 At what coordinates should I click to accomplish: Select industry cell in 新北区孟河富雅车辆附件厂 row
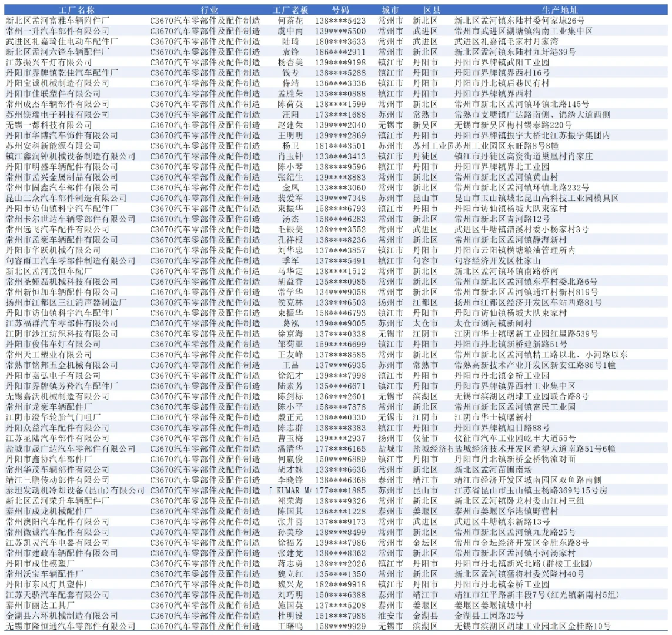[x=205, y=21]
